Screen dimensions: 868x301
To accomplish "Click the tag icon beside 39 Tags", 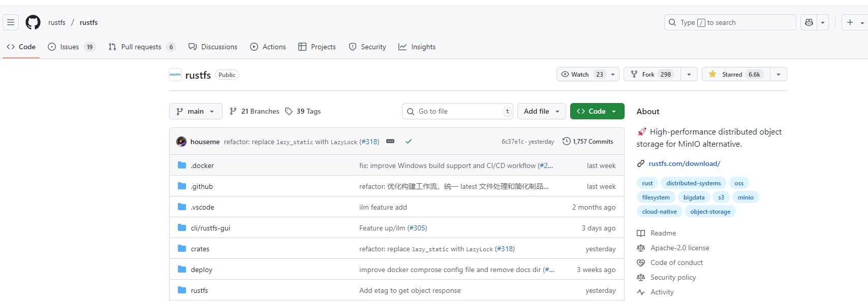I will [x=289, y=111].
